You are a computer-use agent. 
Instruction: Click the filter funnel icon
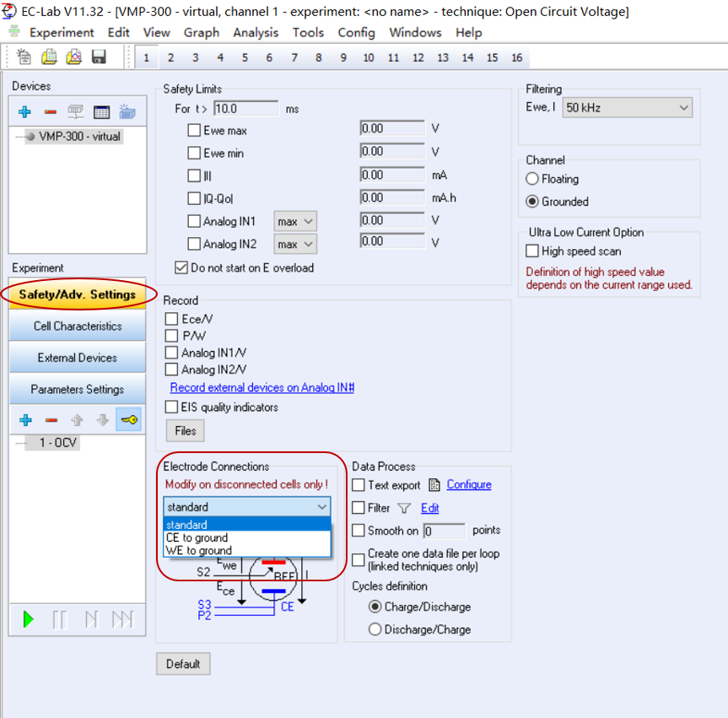pyautogui.click(x=403, y=508)
